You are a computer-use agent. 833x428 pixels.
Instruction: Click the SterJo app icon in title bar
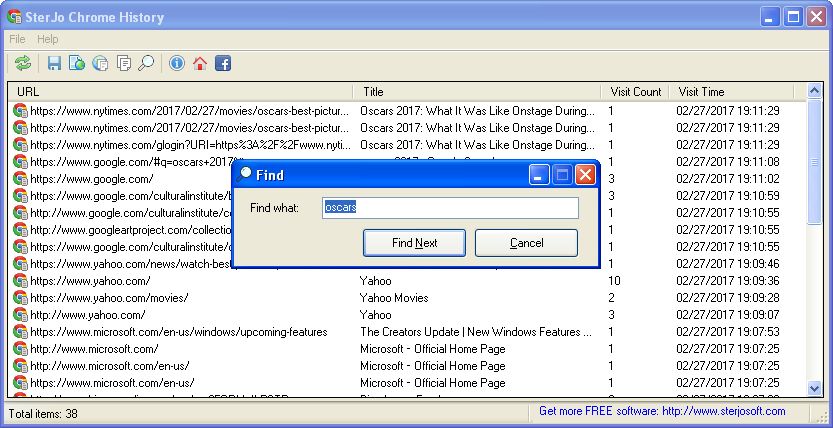14,17
